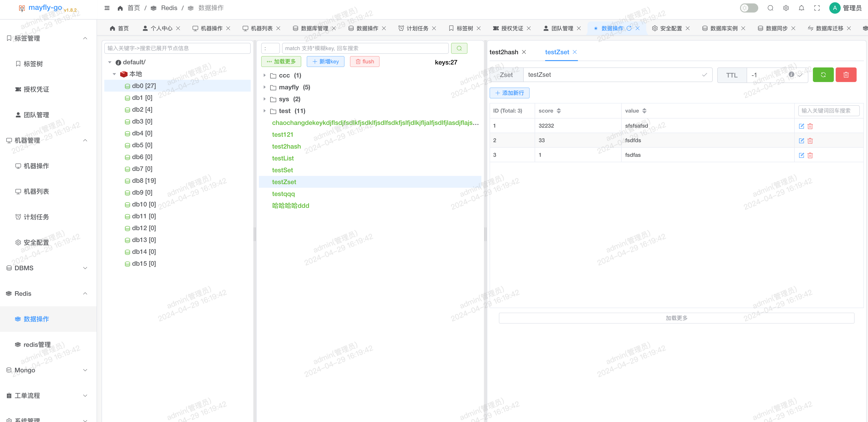Close the testZset key tab
This screenshot has height=422, width=868.
tap(574, 52)
